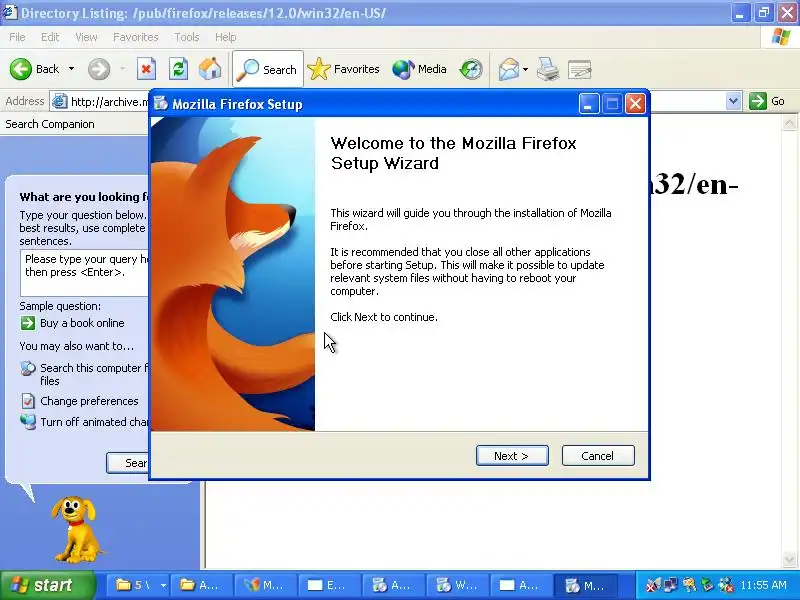Image resolution: width=800 pixels, height=600 pixels.
Task: Click the Refresh page icon
Action: pyautogui.click(x=178, y=69)
